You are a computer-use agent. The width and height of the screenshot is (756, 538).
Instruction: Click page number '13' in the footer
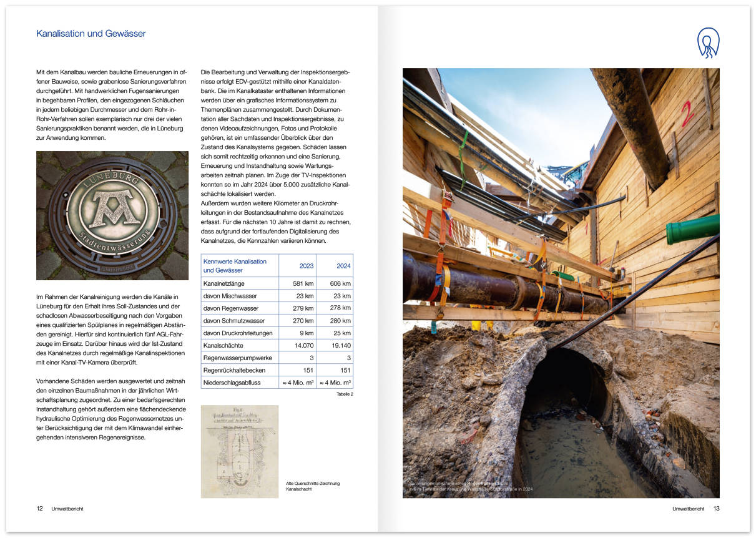coord(716,509)
